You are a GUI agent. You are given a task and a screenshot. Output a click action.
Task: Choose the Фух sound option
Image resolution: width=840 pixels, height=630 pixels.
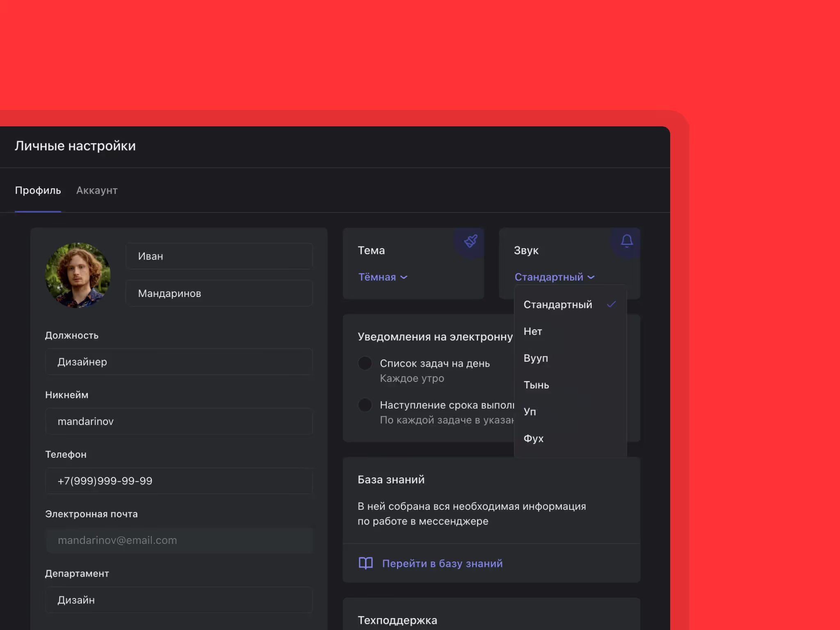[533, 438]
